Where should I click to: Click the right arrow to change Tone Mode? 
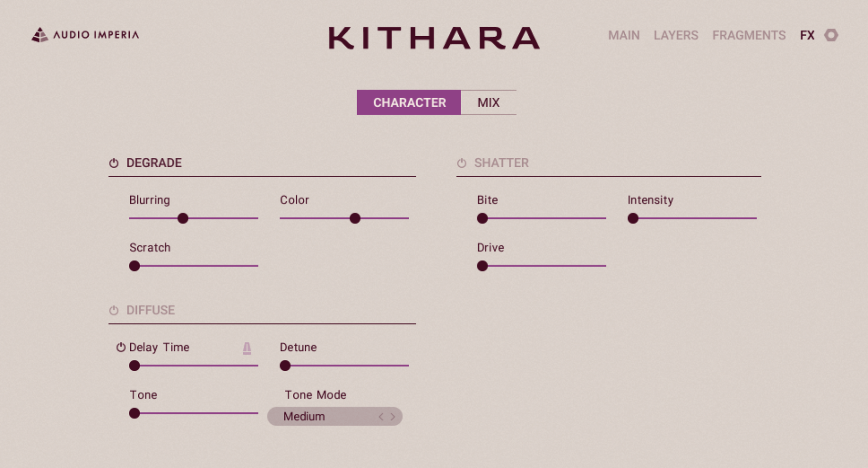(x=393, y=416)
